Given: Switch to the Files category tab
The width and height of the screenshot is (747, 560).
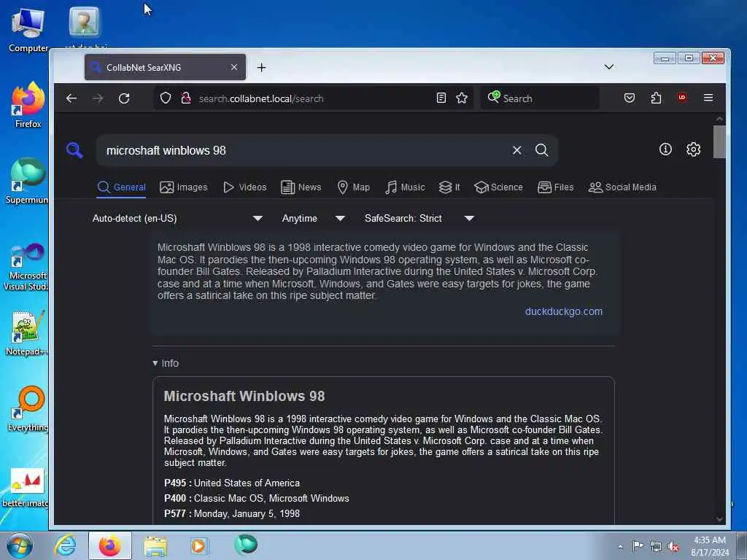Looking at the screenshot, I should click(x=555, y=187).
